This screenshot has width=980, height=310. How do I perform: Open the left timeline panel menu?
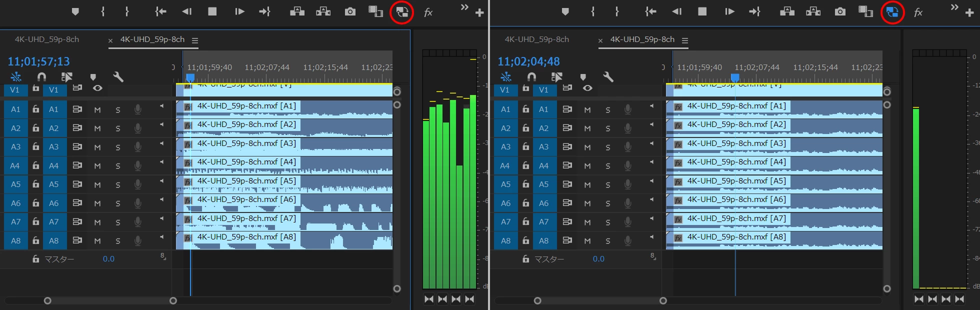(x=195, y=40)
